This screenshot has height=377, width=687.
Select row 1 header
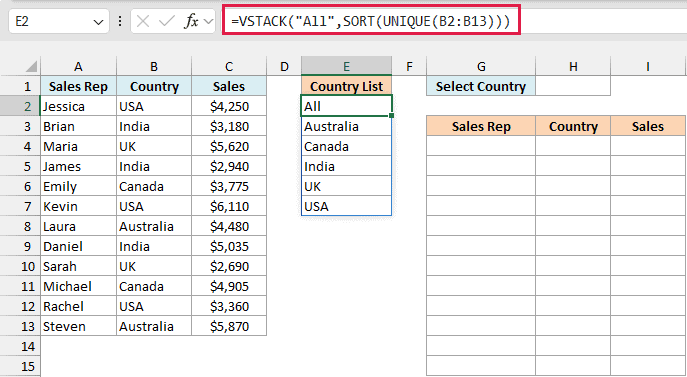20,86
